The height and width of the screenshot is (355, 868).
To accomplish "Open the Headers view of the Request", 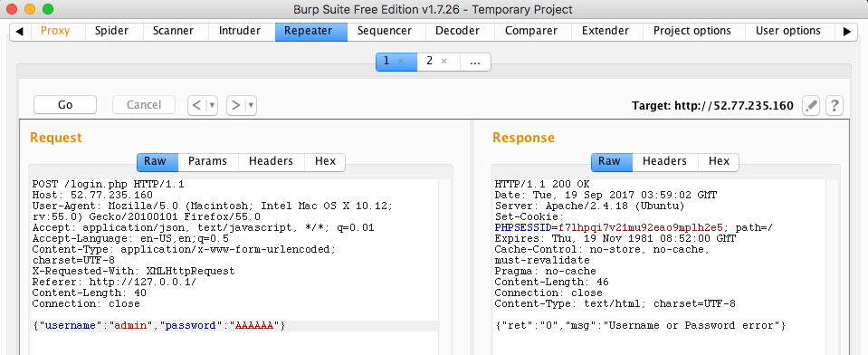I will click(271, 161).
